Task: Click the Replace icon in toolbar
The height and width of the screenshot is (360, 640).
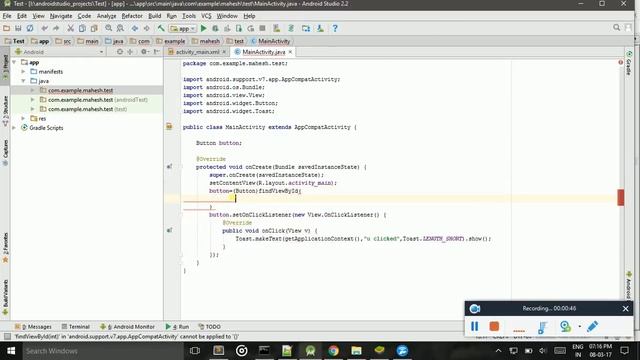Action: point(120,29)
